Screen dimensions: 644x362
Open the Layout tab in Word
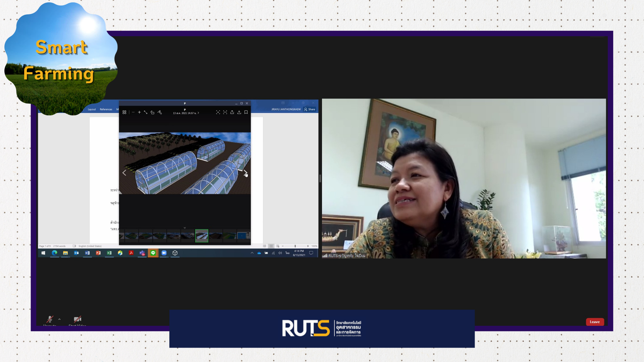tap(92, 109)
